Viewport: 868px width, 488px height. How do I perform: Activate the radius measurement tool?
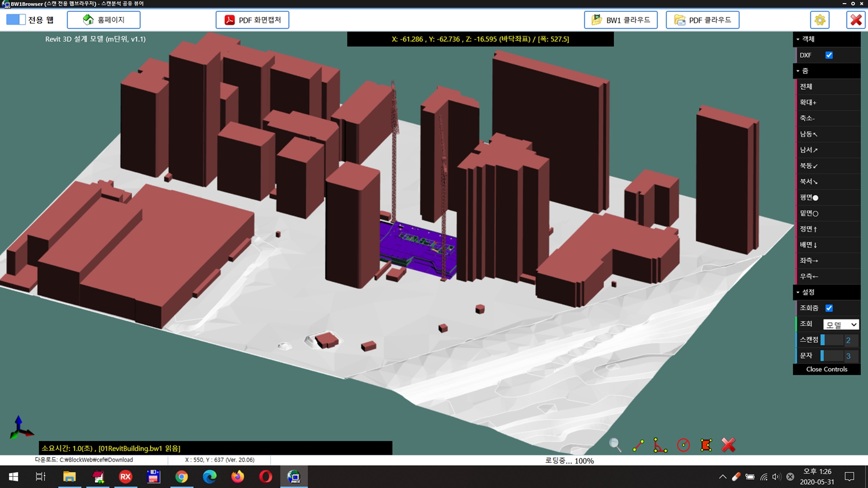coord(683,445)
